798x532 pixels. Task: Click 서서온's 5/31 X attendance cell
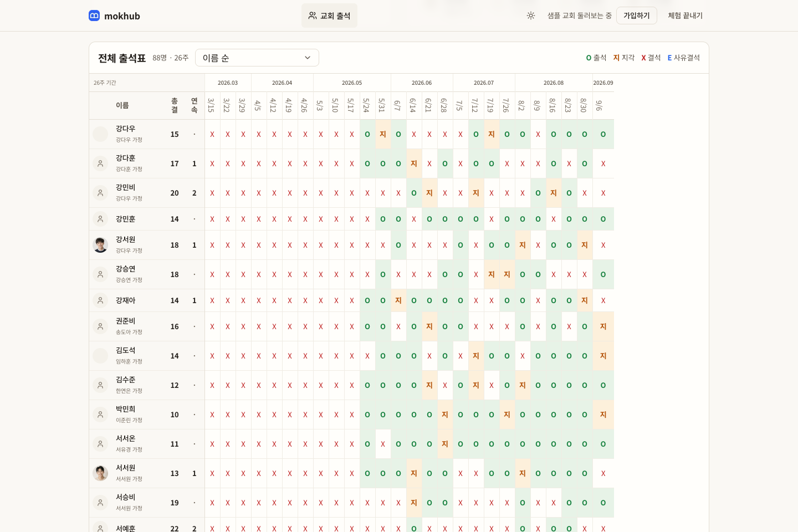click(383, 444)
